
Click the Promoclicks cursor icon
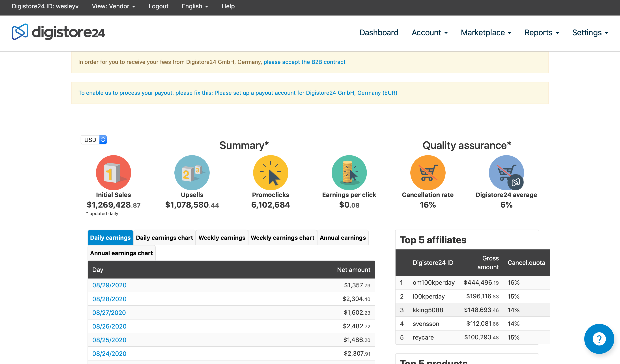click(271, 173)
